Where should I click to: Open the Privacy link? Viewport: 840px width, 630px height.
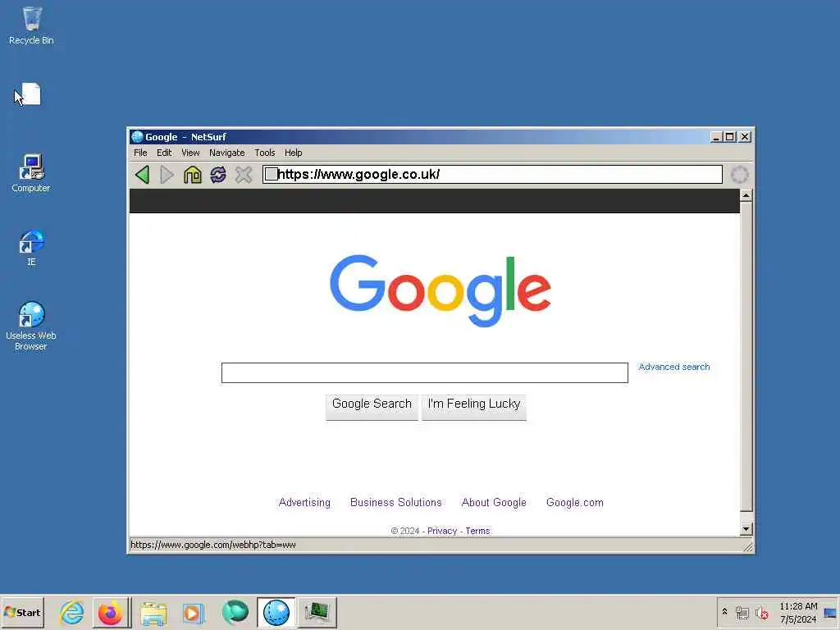tap(442, 531)
